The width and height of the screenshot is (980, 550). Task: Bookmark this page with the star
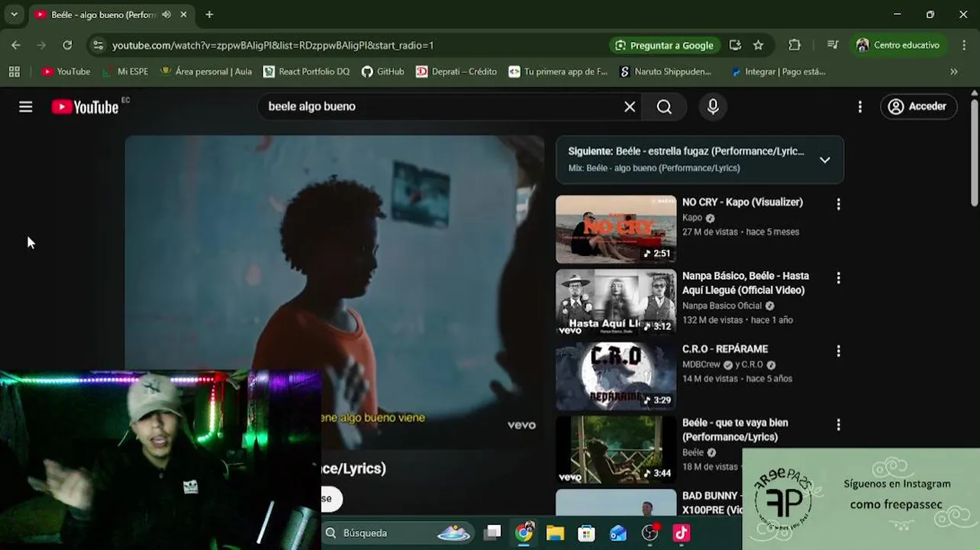point(758,45)
